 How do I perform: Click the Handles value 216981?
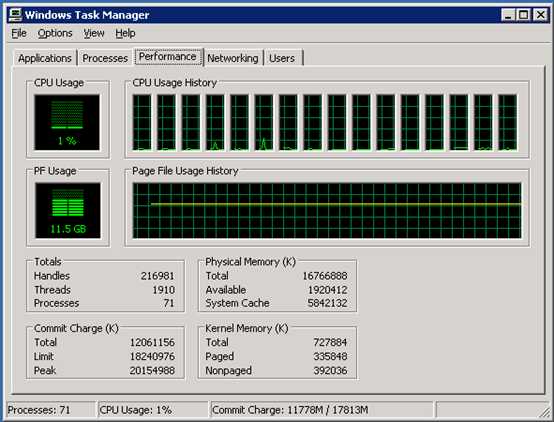click(x=158, y=276)
